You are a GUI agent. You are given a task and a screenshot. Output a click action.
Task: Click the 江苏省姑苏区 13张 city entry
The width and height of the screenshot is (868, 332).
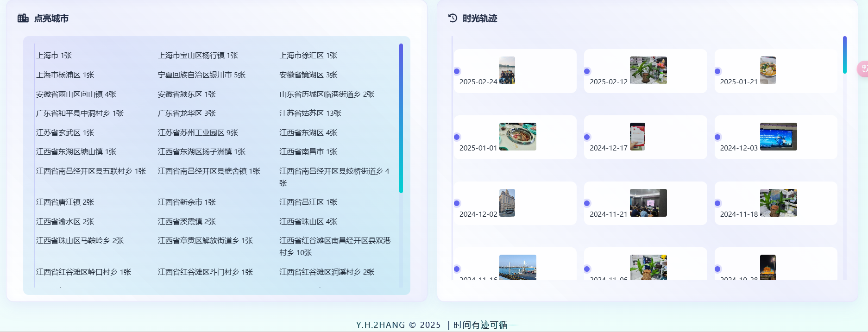click(310, 113)
